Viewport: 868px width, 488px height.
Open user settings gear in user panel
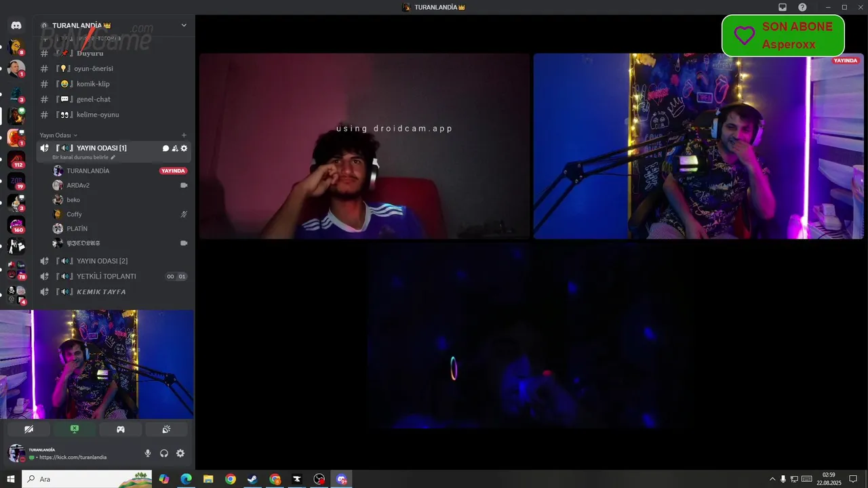[180, 453]
